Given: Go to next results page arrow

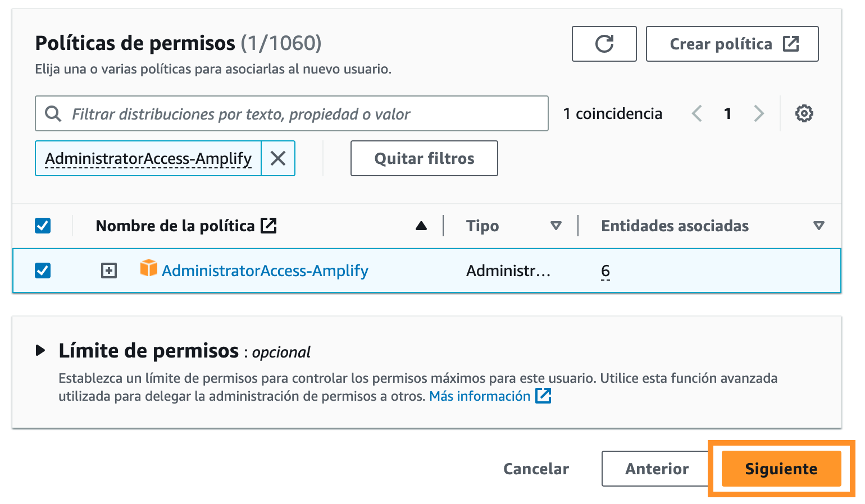Looking at the screenshot, I should pyautogui.click(x=759, y=113).
